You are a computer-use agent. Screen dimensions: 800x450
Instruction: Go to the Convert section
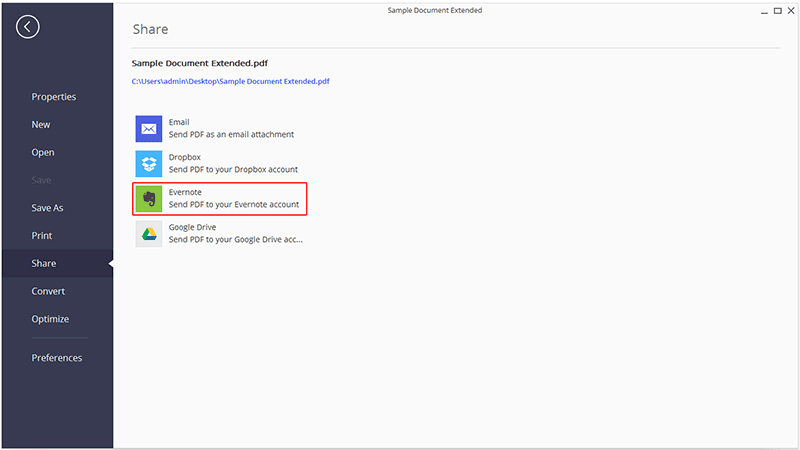point(48,291)
